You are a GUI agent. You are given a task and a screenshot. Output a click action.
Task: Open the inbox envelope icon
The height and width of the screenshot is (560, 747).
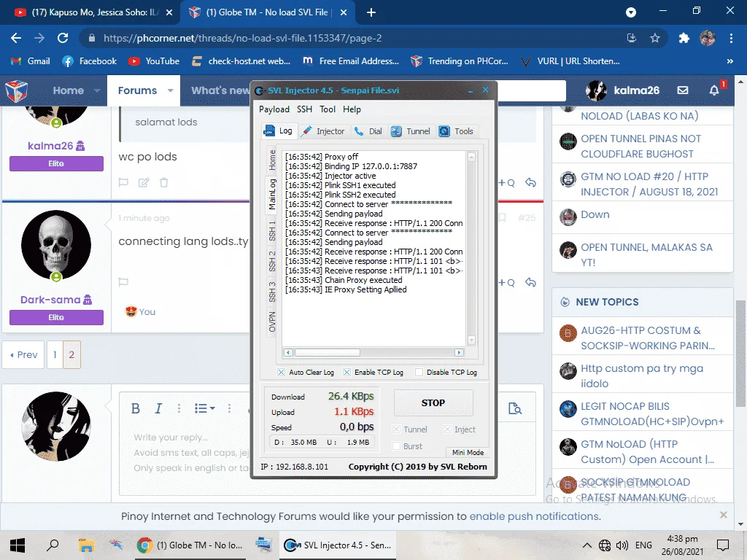point(683,90)
